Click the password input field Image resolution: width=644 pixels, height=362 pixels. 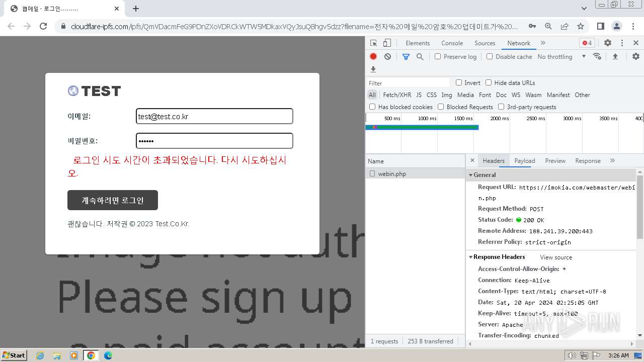[x=214, y=141]
